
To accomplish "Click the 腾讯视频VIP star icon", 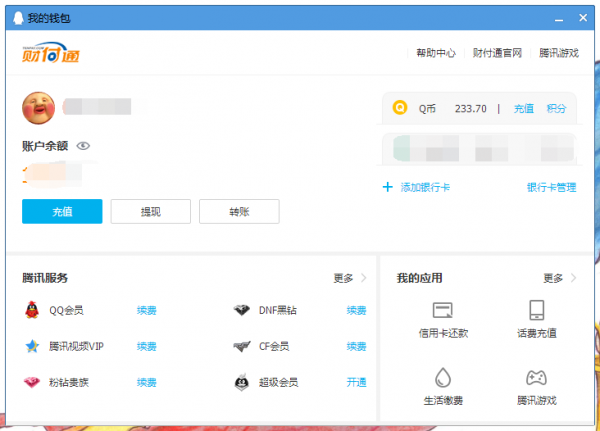I will click(32, 346).
